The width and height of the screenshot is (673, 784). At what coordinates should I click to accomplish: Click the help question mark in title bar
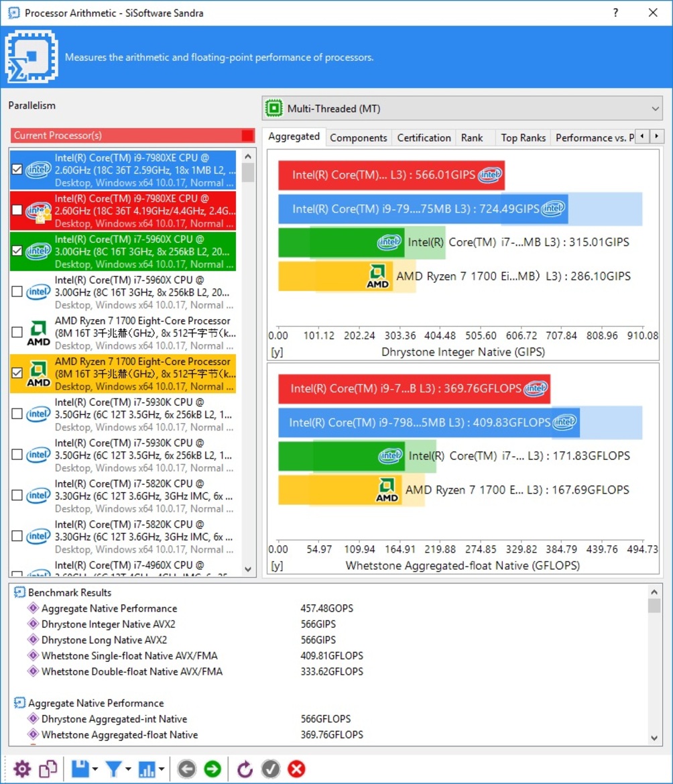pos(615,13)
